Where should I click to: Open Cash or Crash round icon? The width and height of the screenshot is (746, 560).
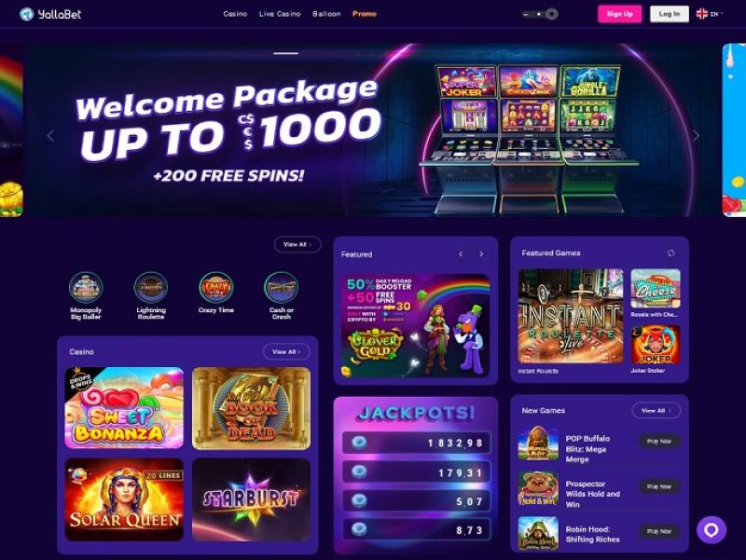click(x=282, y=287)
